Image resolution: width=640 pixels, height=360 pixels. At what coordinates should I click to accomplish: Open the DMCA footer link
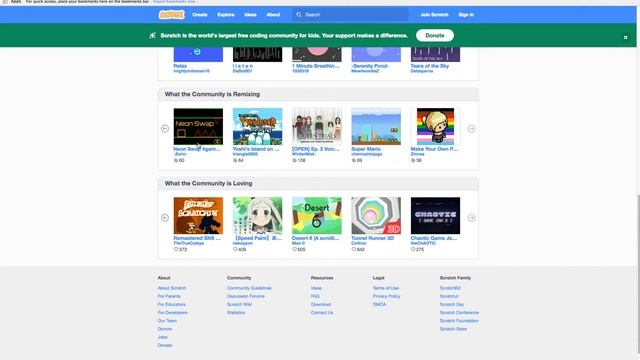(x=379, y=304)
